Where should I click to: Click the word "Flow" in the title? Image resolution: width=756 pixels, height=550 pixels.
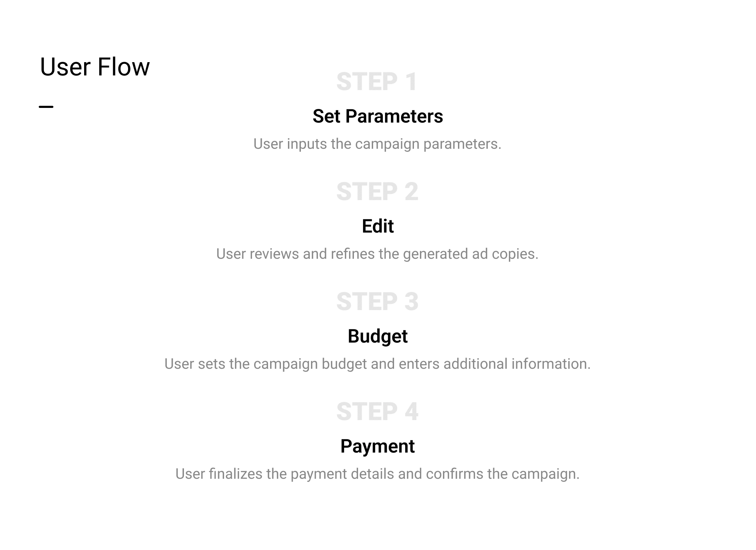[124, 67]
